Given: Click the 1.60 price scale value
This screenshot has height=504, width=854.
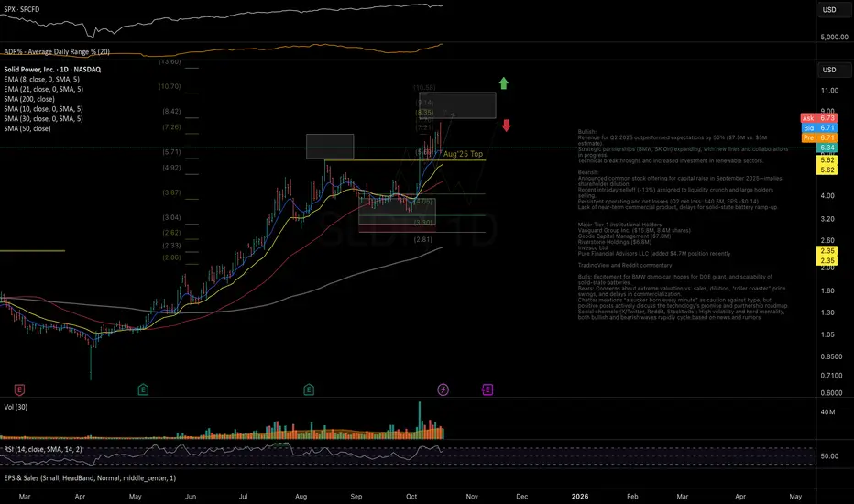Looking at the screenshot, I should (x=827, y=291).
